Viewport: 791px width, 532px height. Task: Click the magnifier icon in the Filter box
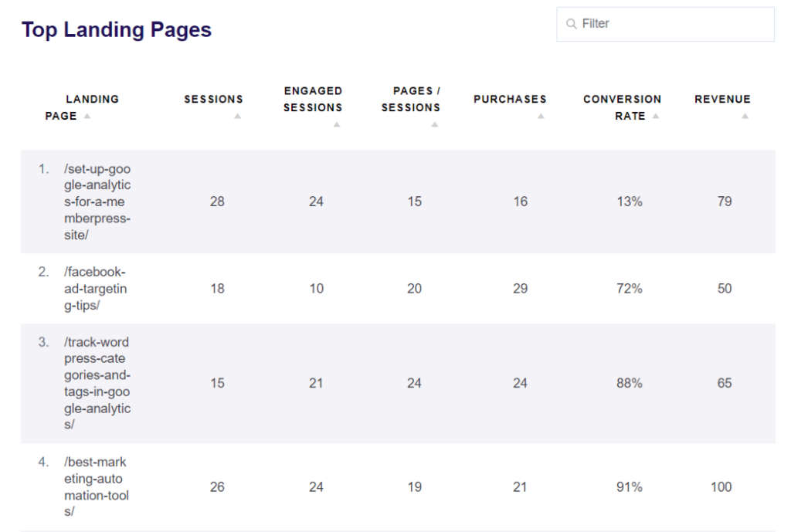(x=571, y=24)
